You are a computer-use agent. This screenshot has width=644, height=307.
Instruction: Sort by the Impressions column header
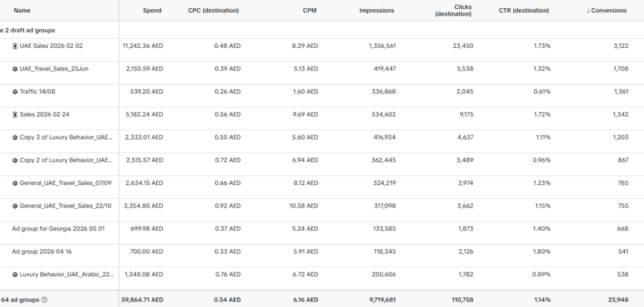click(x=377, y=11)
